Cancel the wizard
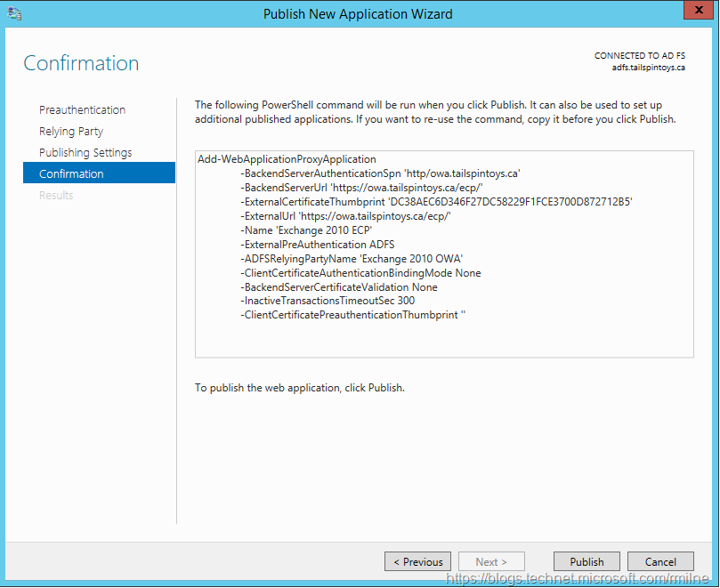This screenshot has width=720, height=588. (660, 561)
